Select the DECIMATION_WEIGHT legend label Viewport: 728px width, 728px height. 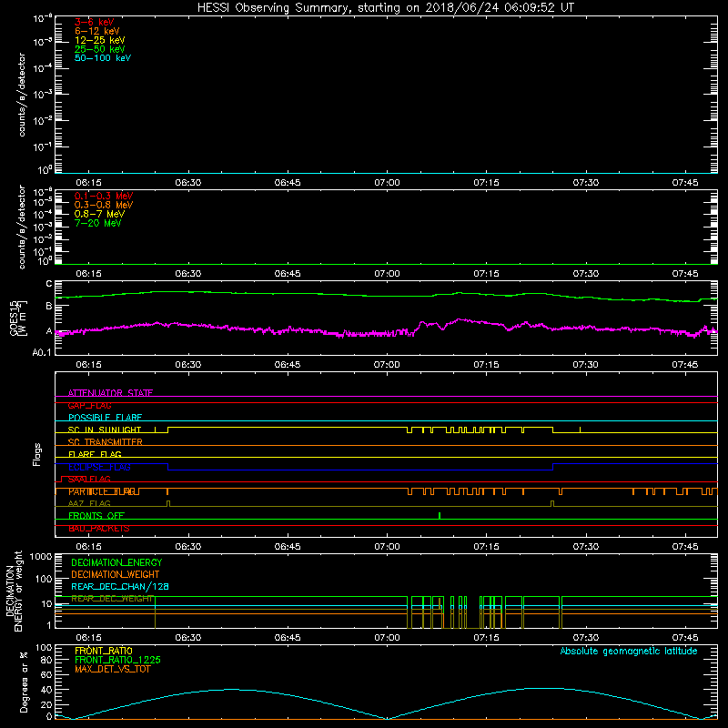[116, 574]
